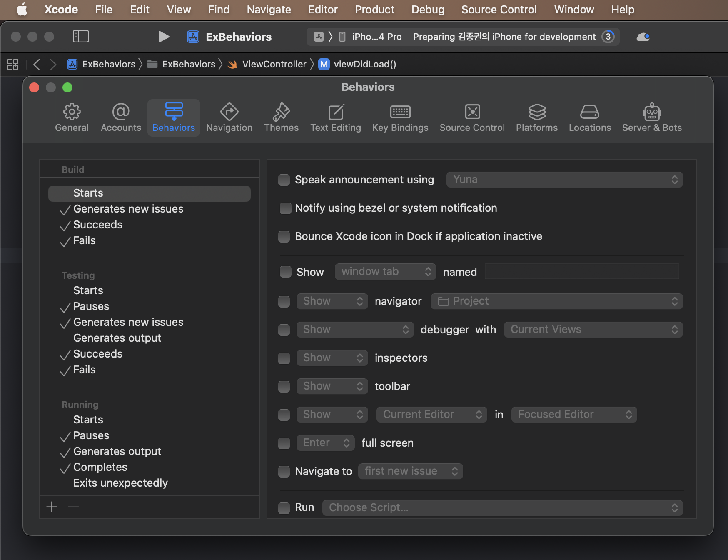Image resolution: width=728 pixels, height=560 pixels.
Task: Open the Source Control preferences pane
Action: click(472, 117)
